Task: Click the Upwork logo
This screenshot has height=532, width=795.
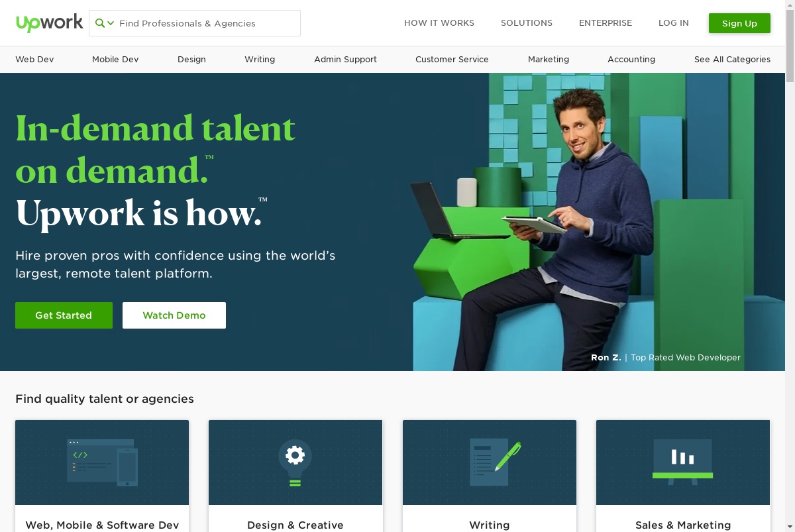Action: (50, 23)
